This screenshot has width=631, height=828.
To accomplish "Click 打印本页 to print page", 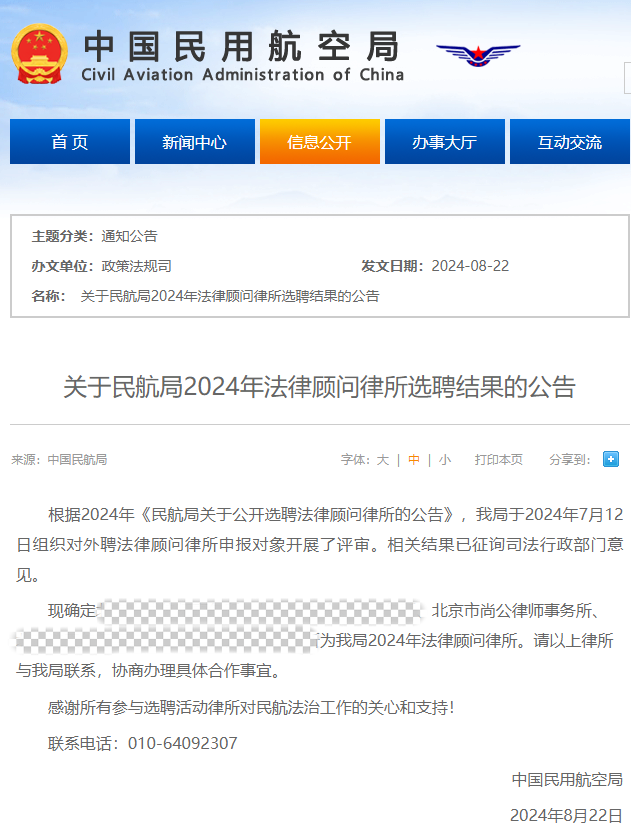I will click(x=498, y=460).
